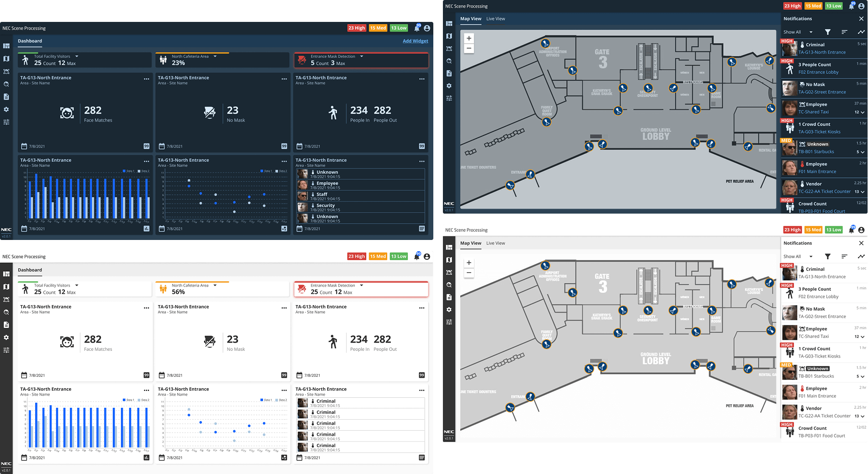Open map sidebar icon in dark dashboard window
This screenshot has height=474, width=868.
tap(6, 59)
